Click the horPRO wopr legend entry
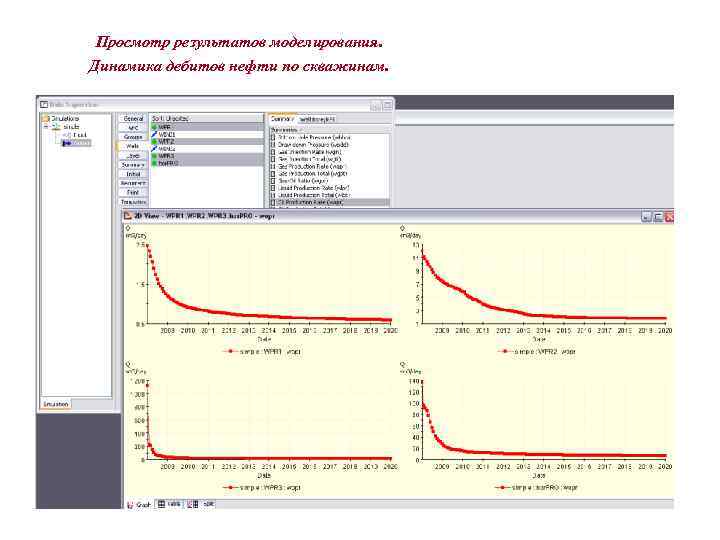 (x=536, y=487)
